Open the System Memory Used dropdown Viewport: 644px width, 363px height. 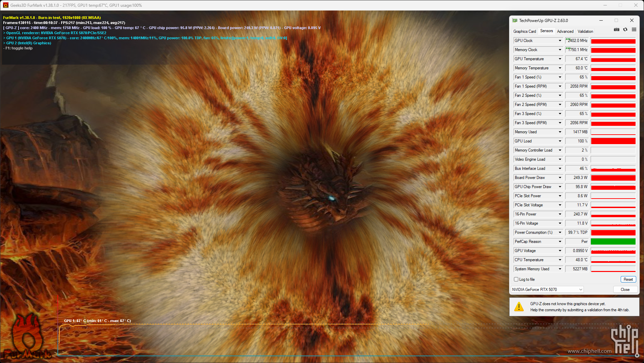[x=560, y=269]
